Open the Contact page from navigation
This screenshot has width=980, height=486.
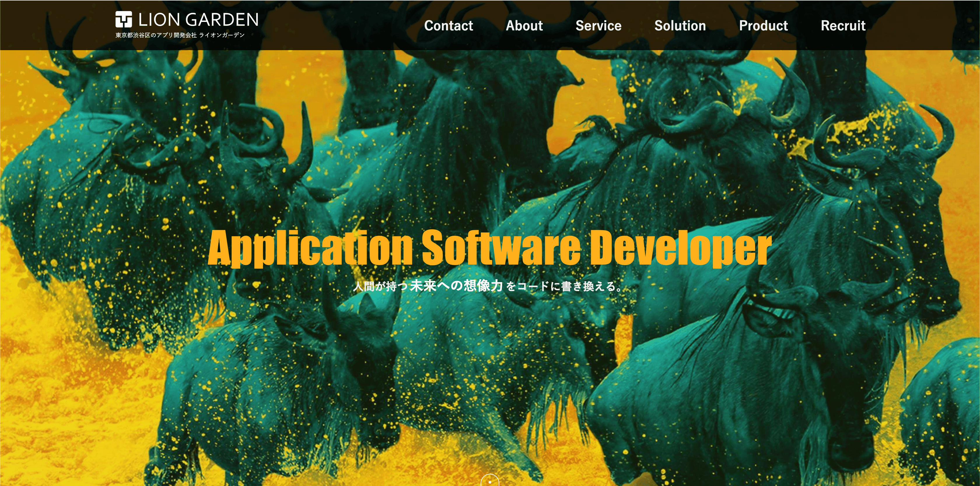[x=448, y=25]
